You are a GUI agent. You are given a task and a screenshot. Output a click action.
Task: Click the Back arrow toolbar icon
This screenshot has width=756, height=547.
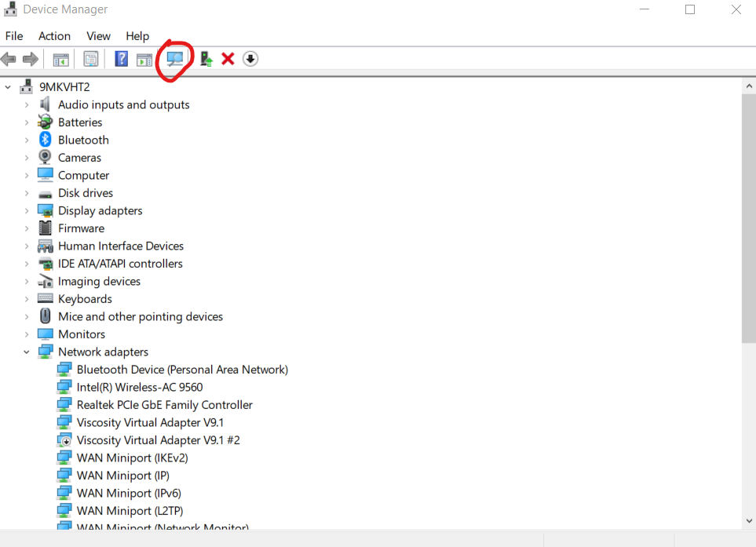(9, 60)
